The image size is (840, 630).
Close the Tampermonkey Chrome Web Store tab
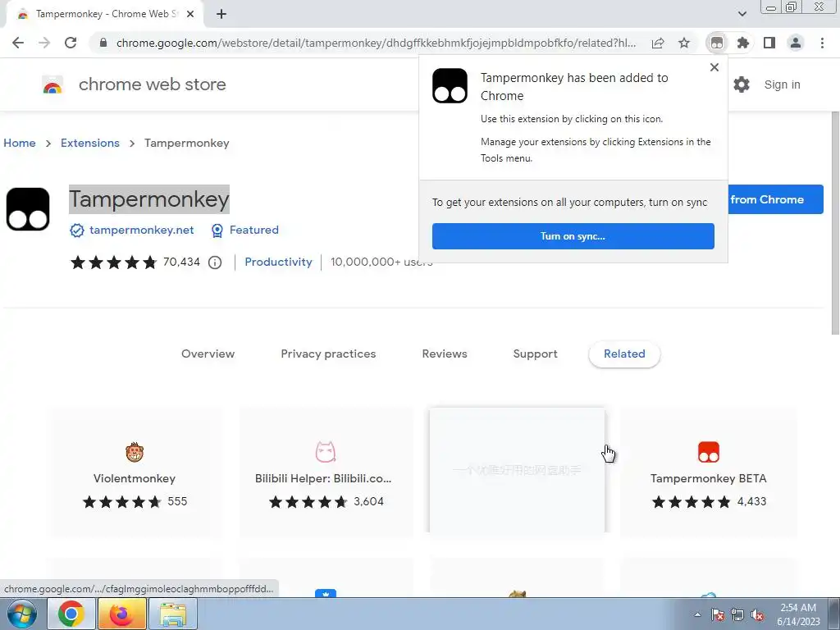click(190, 15)
